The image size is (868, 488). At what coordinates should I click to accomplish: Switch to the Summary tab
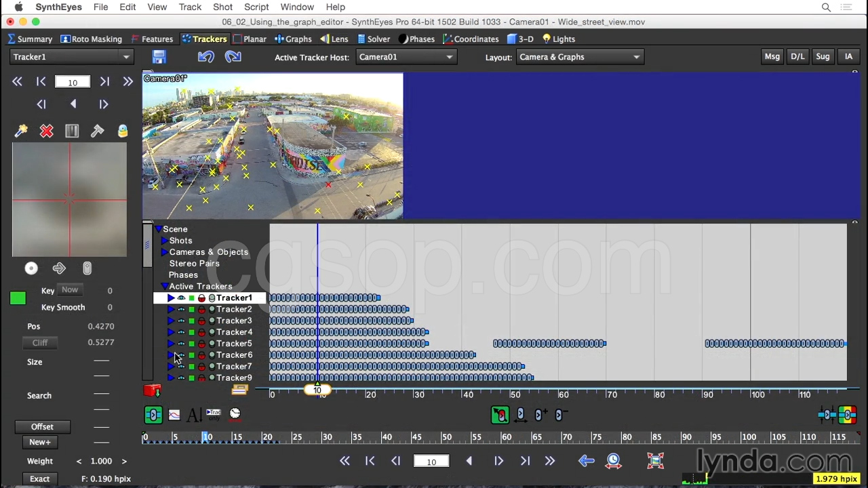(31, 39)
